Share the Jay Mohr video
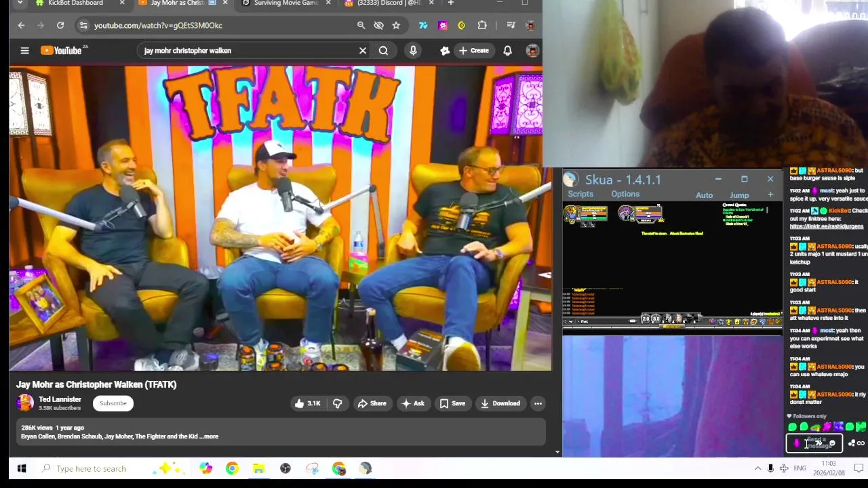Image resolution: width=868 pixels, height=488 pixels. pos(372,403)
